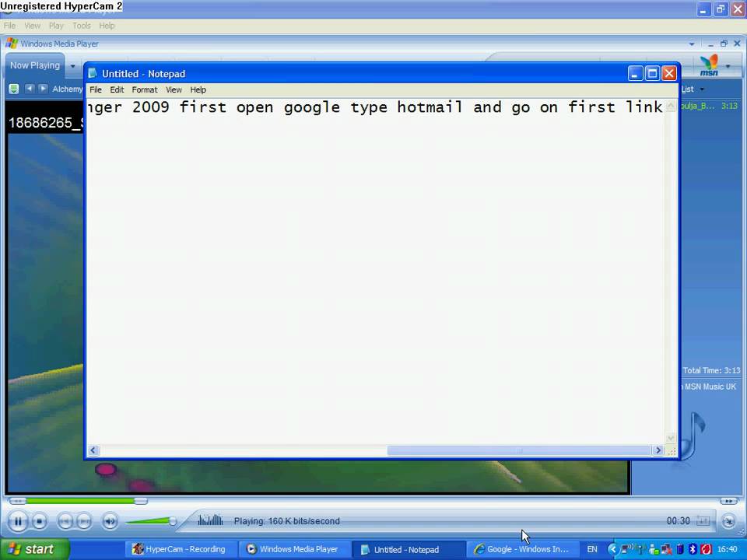Click the rewind button at seek bar start
Screen dimensions: 747x560
(17, 501)
